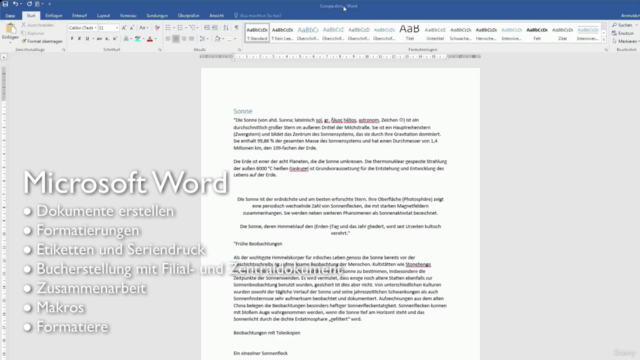Image resolution: width=640 pixels, height=360 pixels.
Task: Click the Einfügen paste clipboard icon
Action: click(10, 29)
